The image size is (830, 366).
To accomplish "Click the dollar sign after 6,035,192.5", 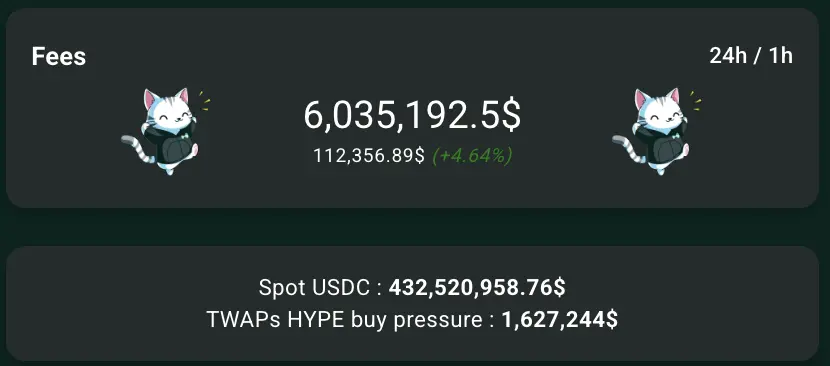I will coord(511,115).
